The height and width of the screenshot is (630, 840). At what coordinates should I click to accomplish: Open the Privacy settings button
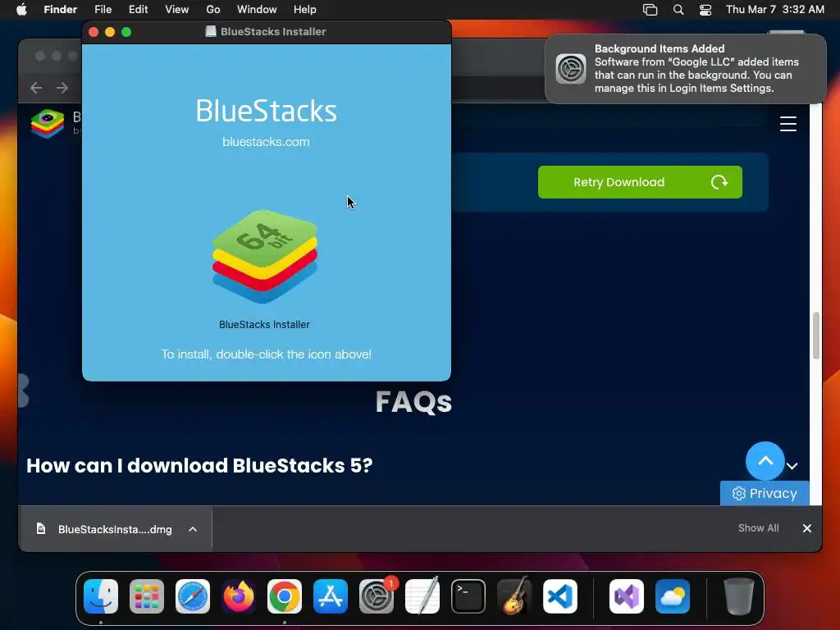coord(765,493)
